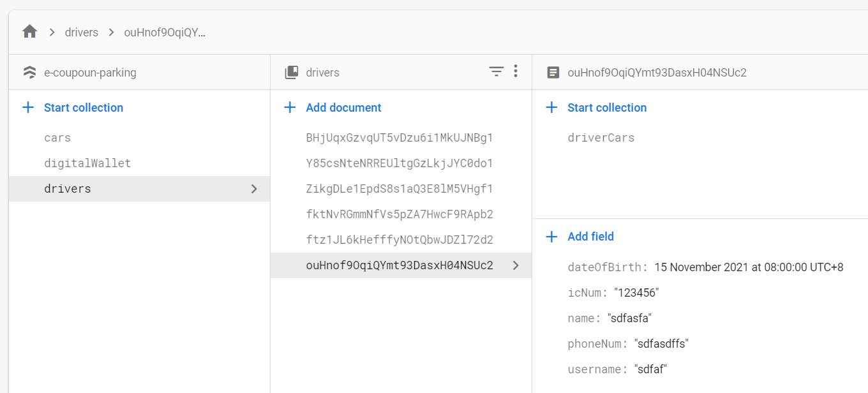This screenshot has height=393, width=868.
Task: Click the plus icon beside document Start collection
Action: click(551, 107)
